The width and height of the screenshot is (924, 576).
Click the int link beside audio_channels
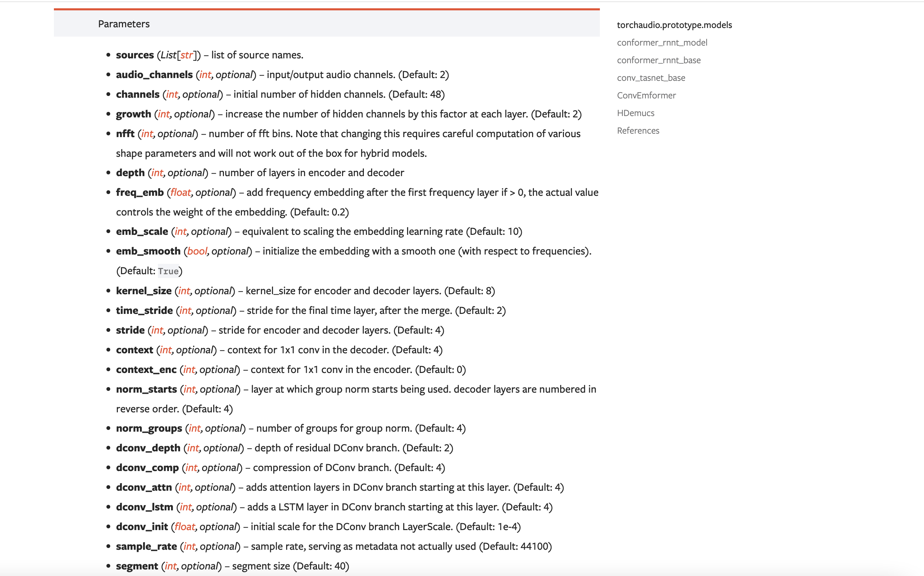pos(204,74)
